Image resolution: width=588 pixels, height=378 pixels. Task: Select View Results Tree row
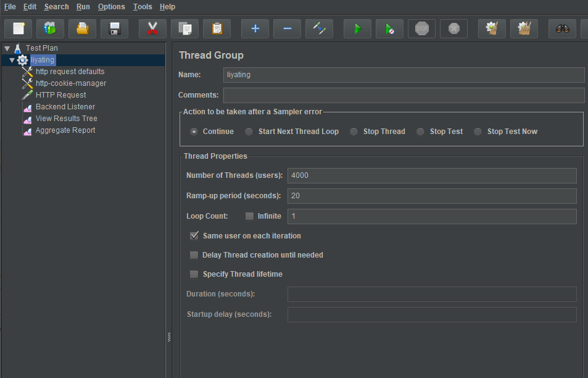click(67, 118)
